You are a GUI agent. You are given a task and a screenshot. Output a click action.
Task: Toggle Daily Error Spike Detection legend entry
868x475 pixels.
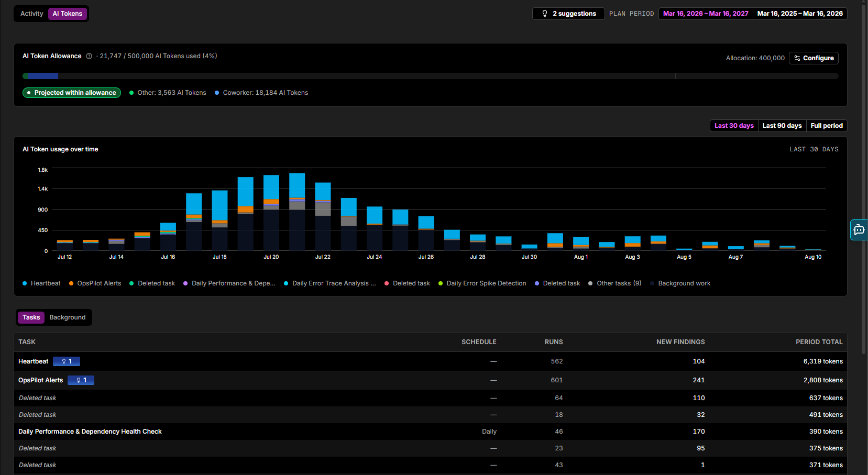[x=482, y=283]
